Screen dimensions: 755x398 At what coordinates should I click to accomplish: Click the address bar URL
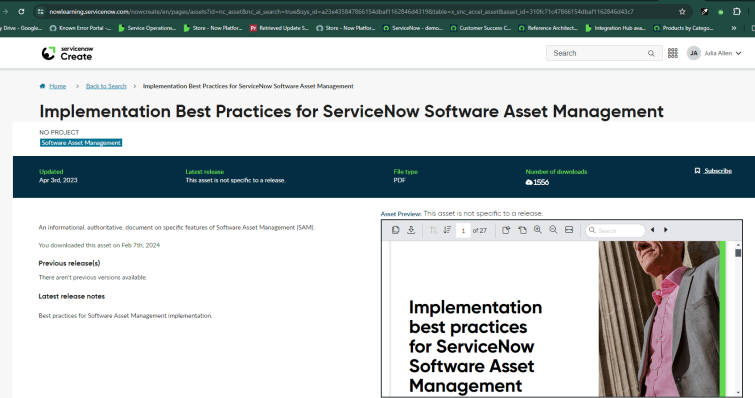tap(341, 12)
